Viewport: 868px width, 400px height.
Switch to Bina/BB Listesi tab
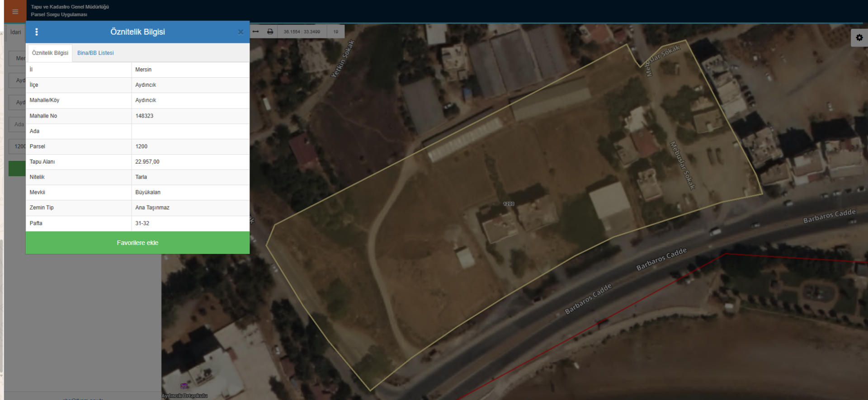(95, 53)
